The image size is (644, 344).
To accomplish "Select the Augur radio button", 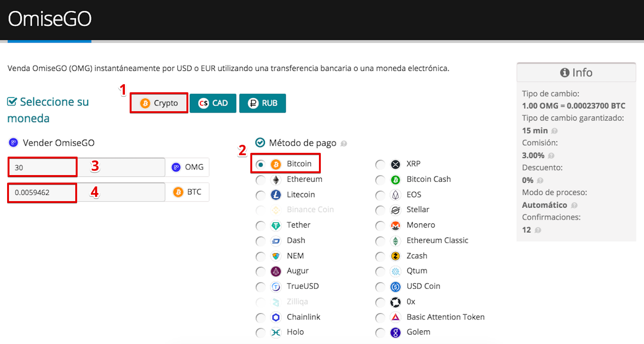I will click(x=260, y=272).
